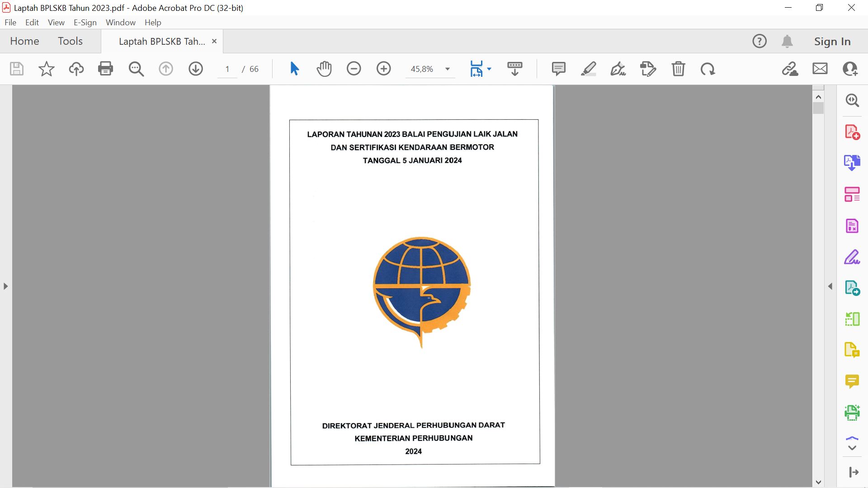Click the Sign In link
This screenshot has height=488, width=868.
tap(832, 41)
